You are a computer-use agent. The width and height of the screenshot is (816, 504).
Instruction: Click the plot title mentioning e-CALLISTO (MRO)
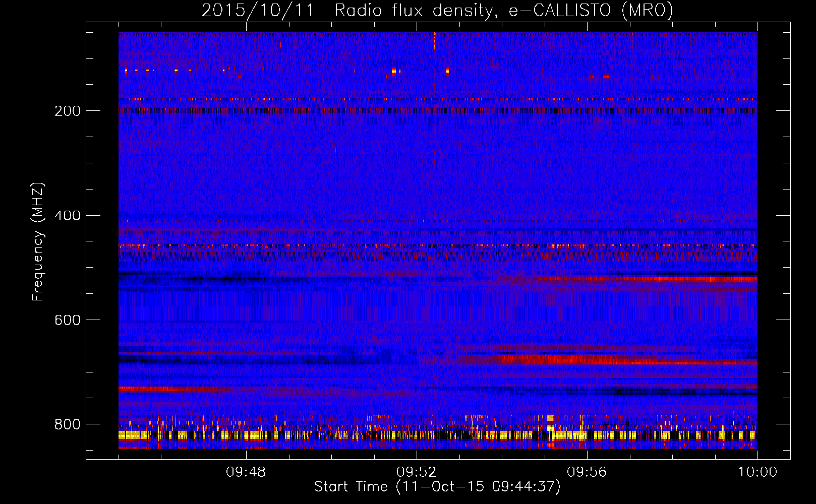(437, 10)
